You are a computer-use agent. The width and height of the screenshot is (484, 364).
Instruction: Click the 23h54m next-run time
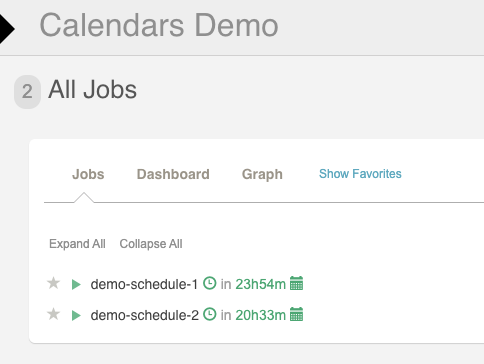click(x=261, y=284)
